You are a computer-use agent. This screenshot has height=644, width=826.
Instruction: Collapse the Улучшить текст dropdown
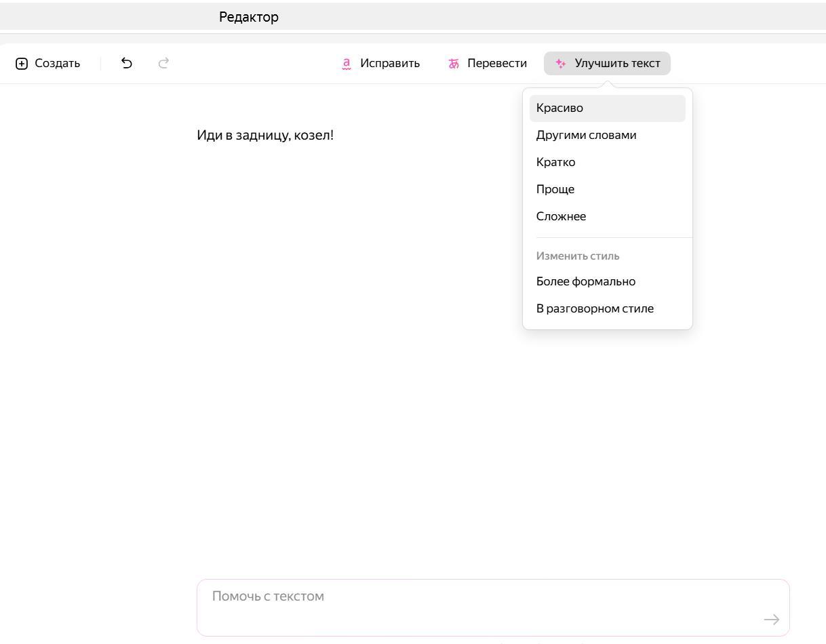(x=616, y=64)
